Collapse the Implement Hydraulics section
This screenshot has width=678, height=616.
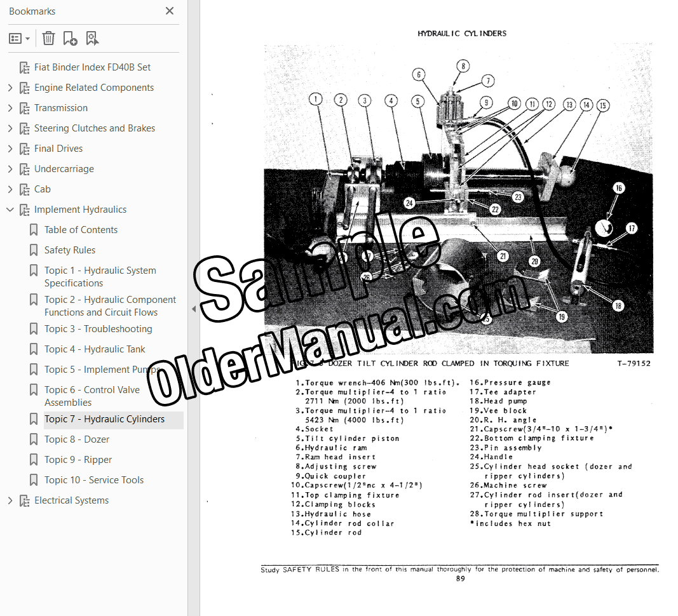pyautogui.click(x=10, y=210)
